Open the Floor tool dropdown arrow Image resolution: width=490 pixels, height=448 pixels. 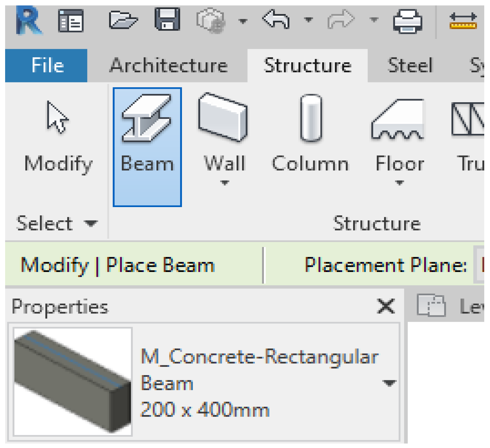399,183
